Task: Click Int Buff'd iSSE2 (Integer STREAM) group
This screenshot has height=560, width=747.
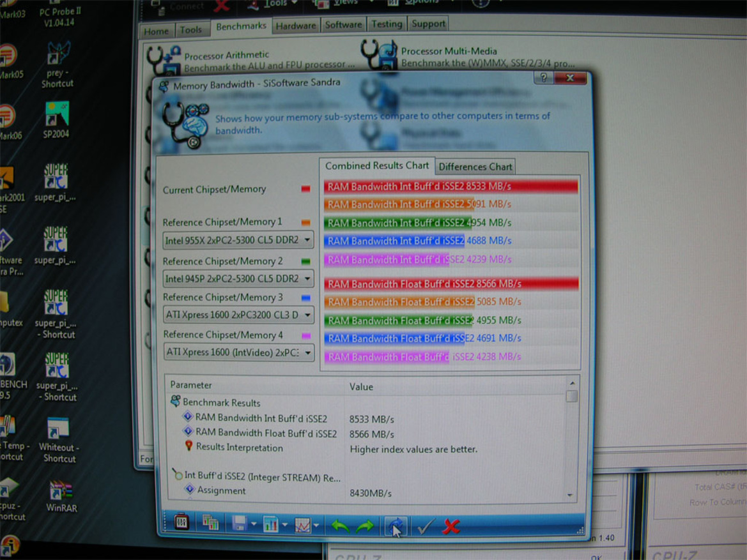Action: coord(256,476)
